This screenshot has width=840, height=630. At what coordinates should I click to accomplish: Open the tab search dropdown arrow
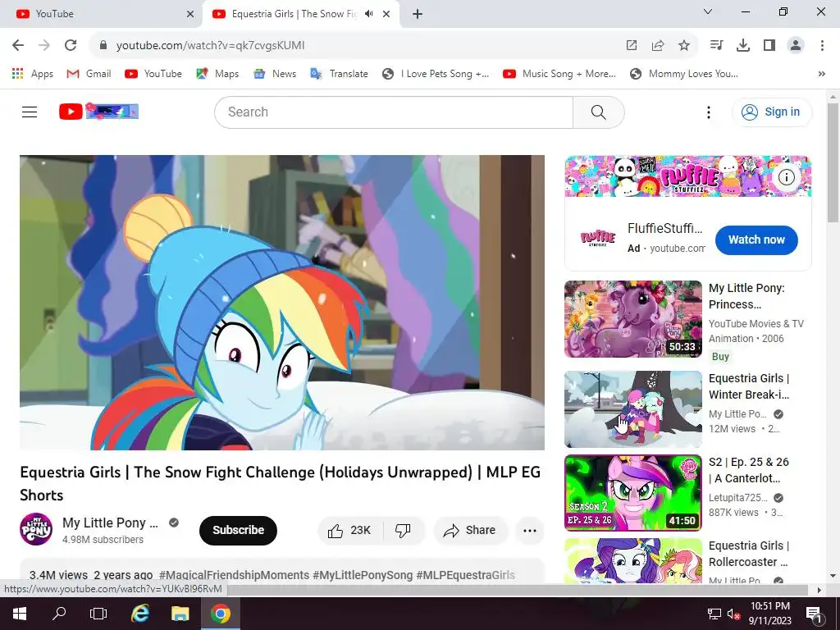pyautogui.click(x=708, y=11)
